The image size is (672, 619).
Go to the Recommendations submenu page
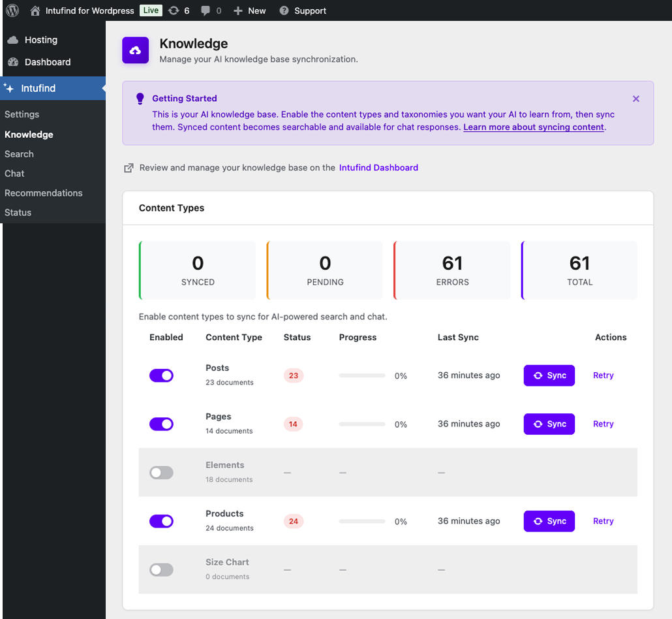[44, 193]
